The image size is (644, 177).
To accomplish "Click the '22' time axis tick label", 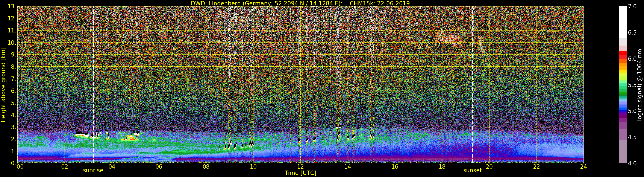I will click(x=536, y=167).
